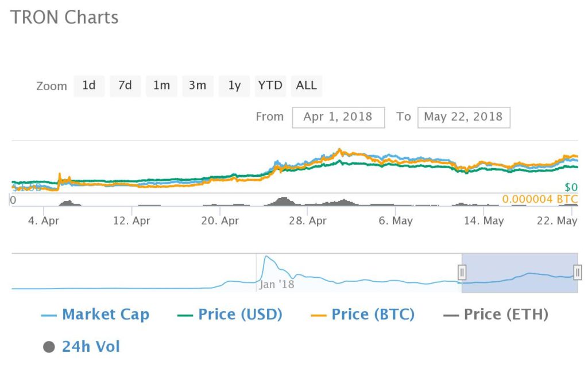The width and height of the screenshot is (588, 392).
Task: Toggle Price (BTC) series visibility
Action: pos(363,315)
